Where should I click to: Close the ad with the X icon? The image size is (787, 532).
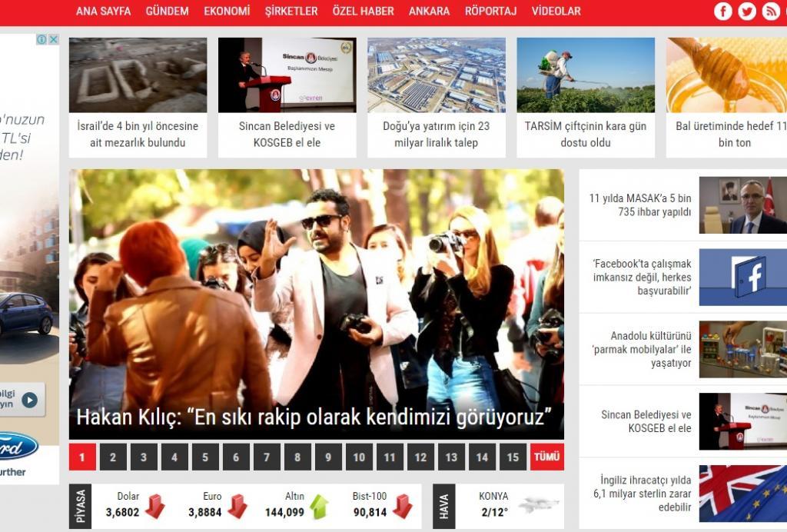point(54,39)
